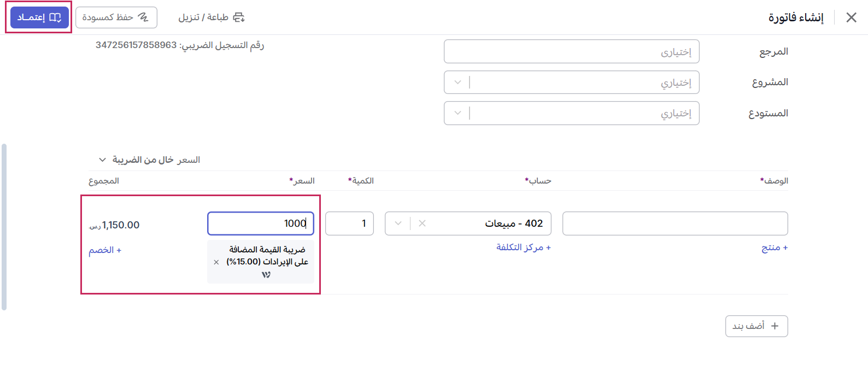Screen dimensions: 868x365
Task: Click the + منتج product link
Action: click(x=775, y=248)
